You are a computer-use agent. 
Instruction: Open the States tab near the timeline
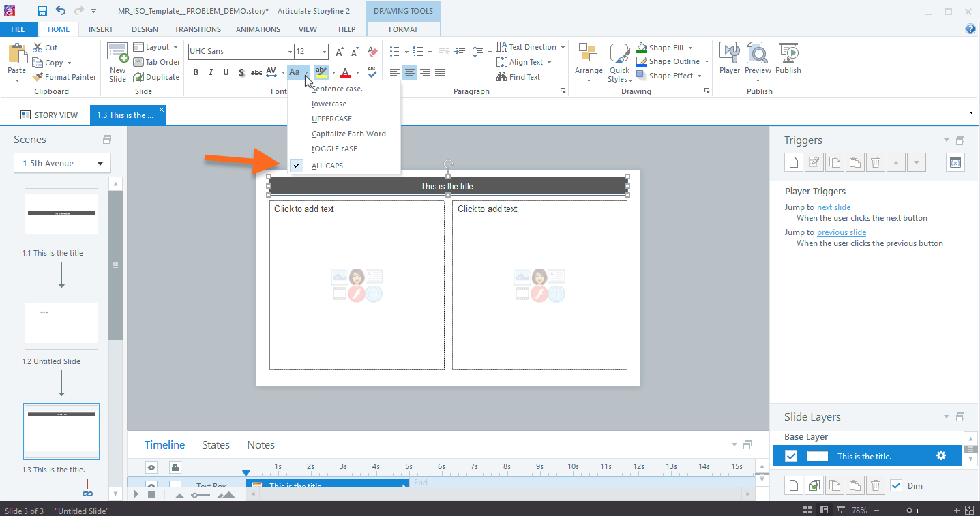216,444
